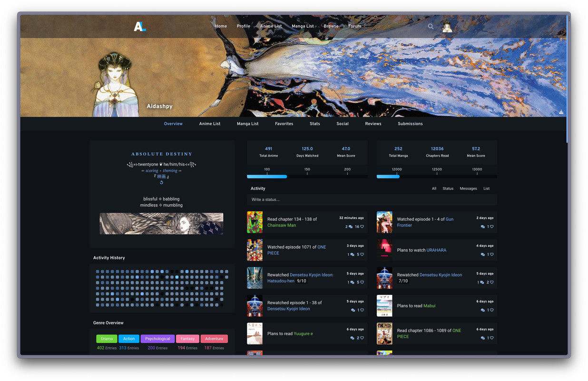Select the blue Action genre chip
588x381 pixels.
129,339
